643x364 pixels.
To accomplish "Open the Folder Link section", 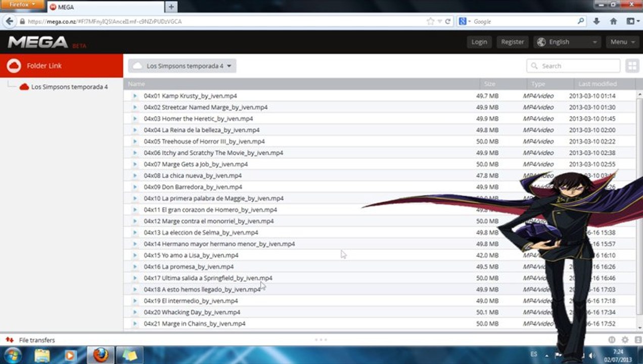I will (x=62, y=66).
